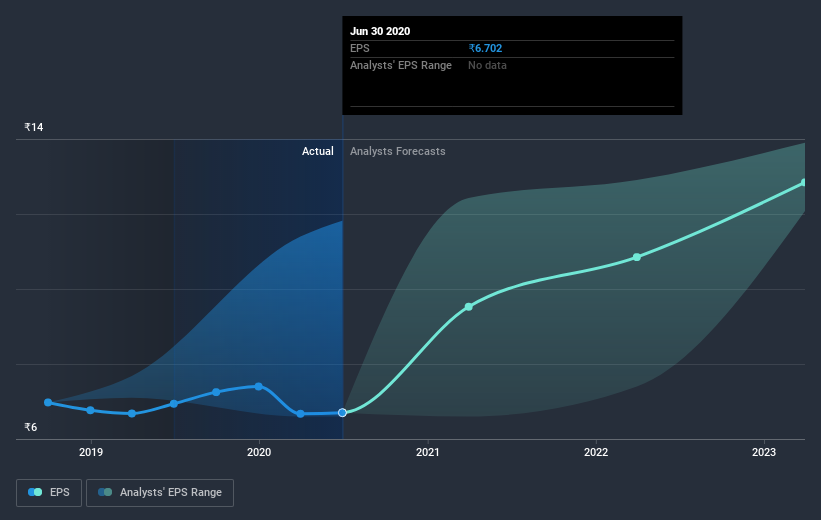
Task: Click the ₹14 y-axis label
Action: point(34,127)
